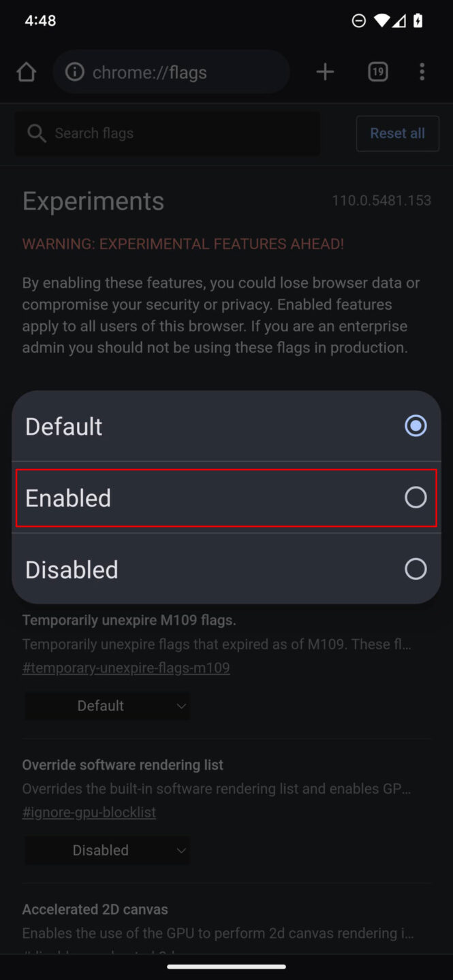Open the tab switcher showing 19 tabs

377,71
